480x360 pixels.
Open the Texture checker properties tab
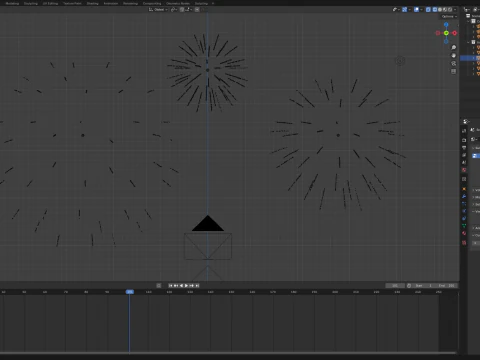tap(464, 243)
